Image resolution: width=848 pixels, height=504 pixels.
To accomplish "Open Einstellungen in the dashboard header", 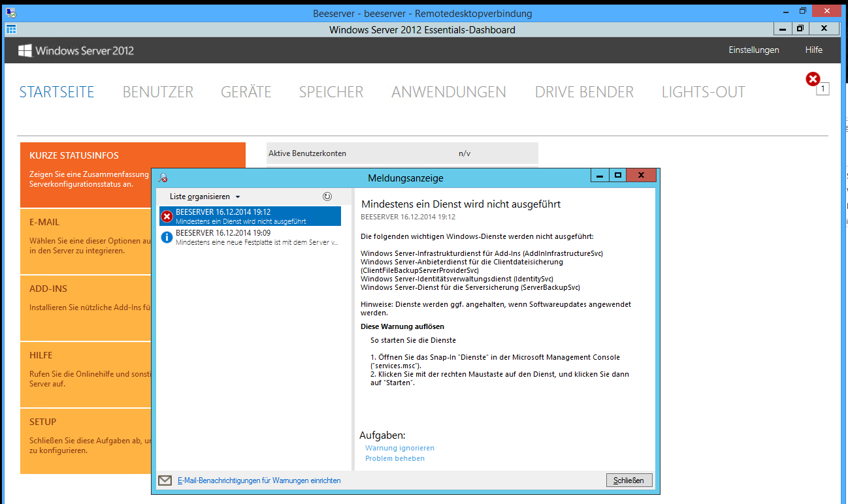I will pyautogui.click(x=754, y=50).
